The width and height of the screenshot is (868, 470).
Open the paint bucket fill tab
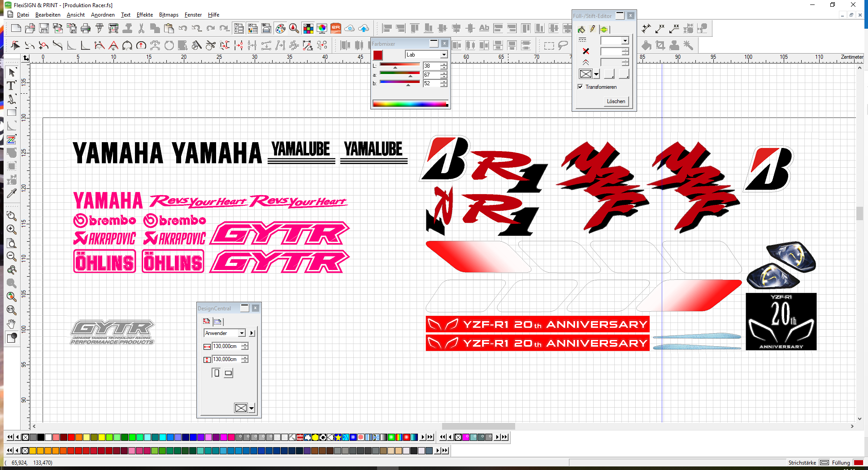click(582, 30)
